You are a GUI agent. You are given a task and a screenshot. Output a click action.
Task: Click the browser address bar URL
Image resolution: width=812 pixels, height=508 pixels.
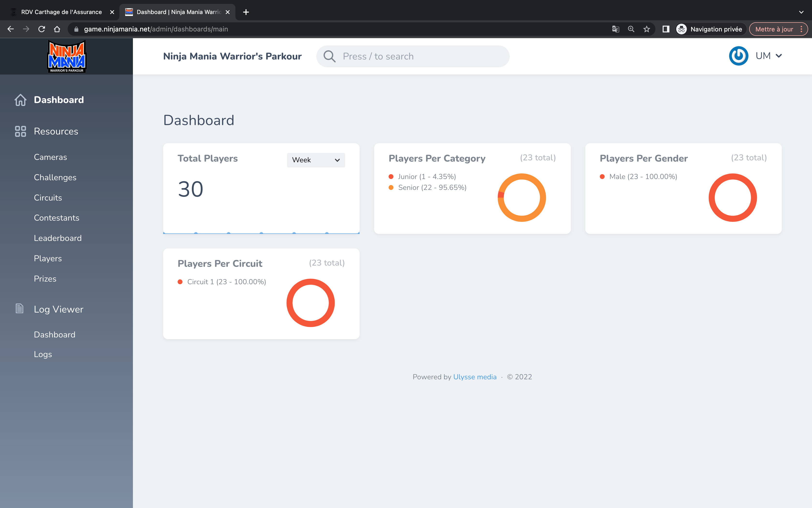click(x=156, y=29)
